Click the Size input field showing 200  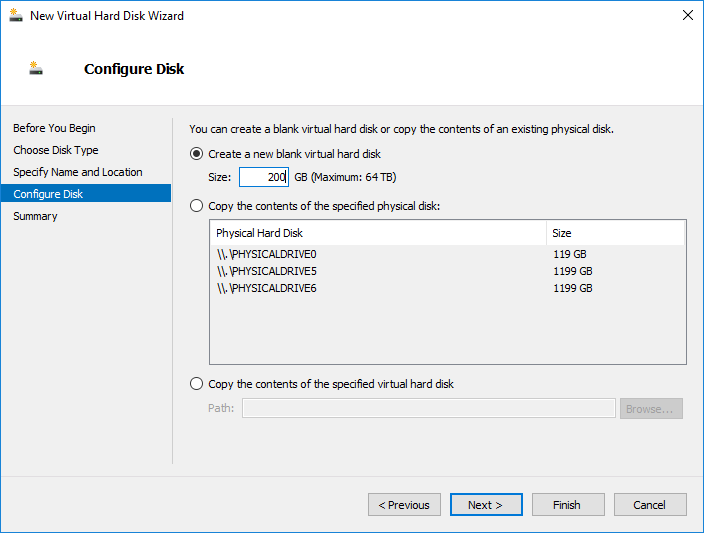coord(264,177)
